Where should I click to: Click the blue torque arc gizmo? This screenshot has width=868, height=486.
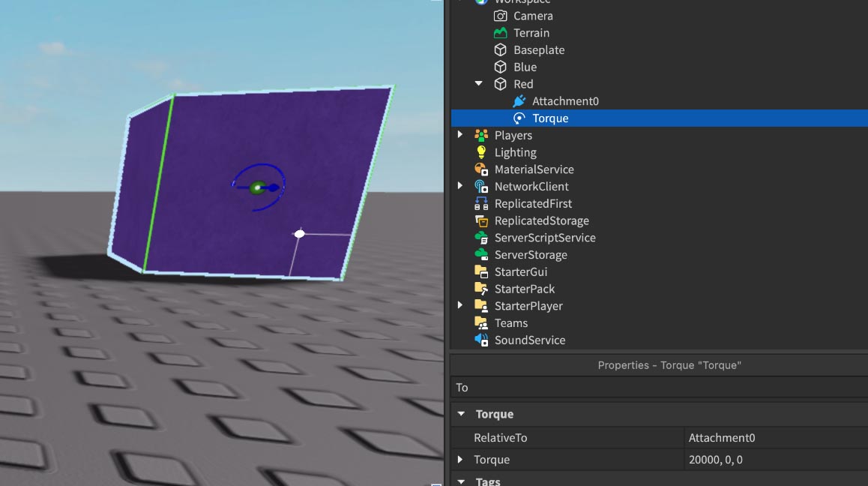coord(259,187)
